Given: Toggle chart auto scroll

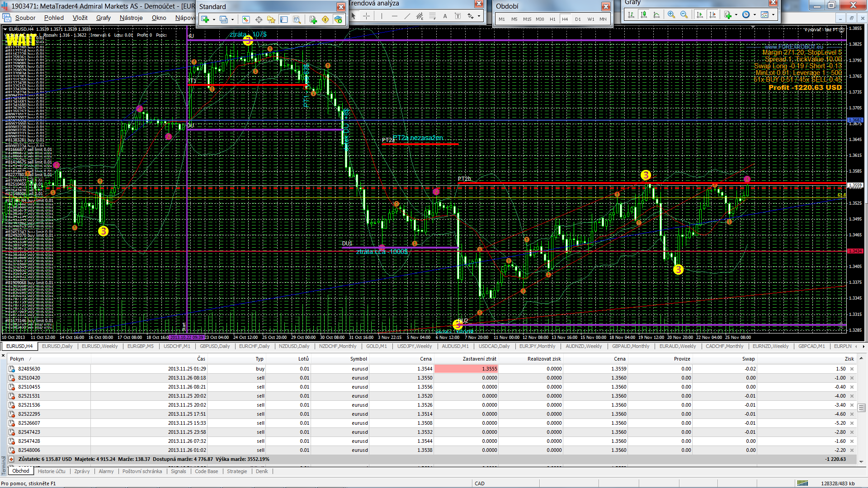Looking at the screenshot, I should point(700,15).
